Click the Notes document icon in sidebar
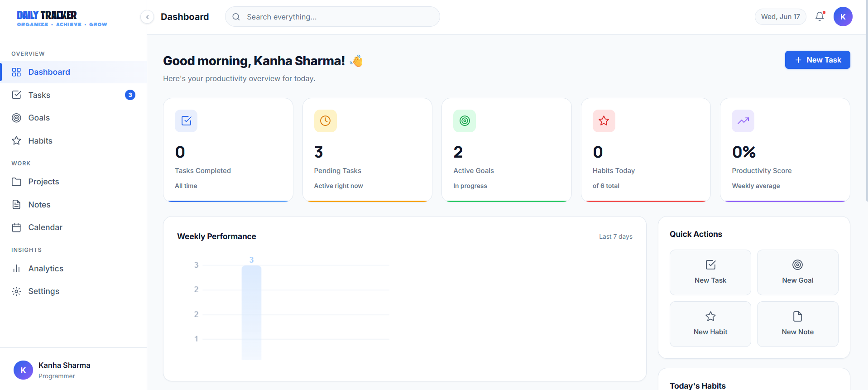This screenshot has height=390, width=868. coord(16,205)
